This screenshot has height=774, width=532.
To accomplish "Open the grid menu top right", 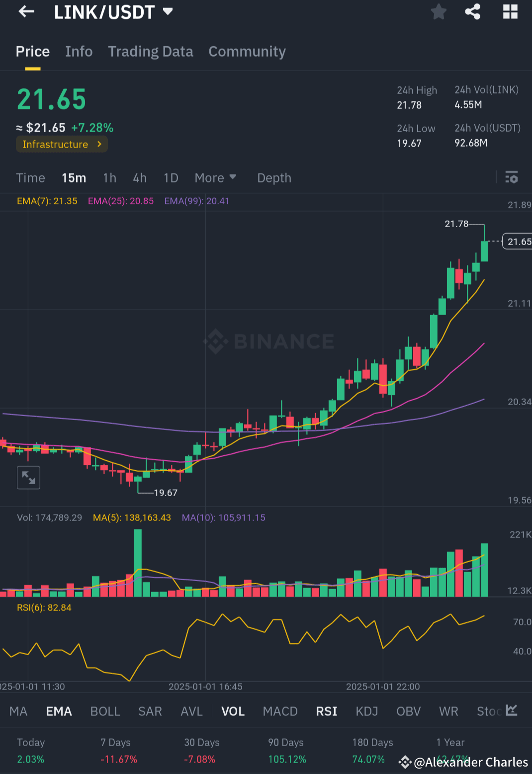I will click(x=510, y=12).
